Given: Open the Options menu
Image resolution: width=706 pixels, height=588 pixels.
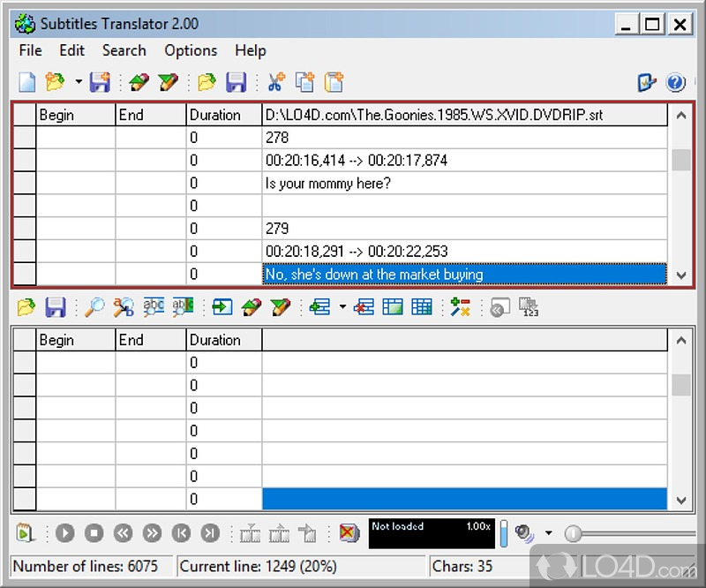Looking at the screenshot, I should [190, 50].
